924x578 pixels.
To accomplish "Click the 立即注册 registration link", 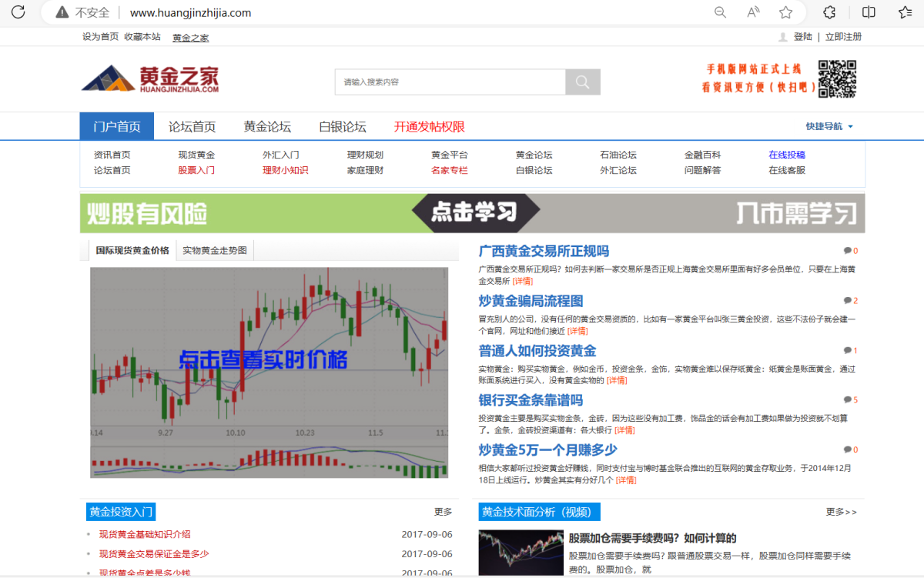I will point(844,36).
